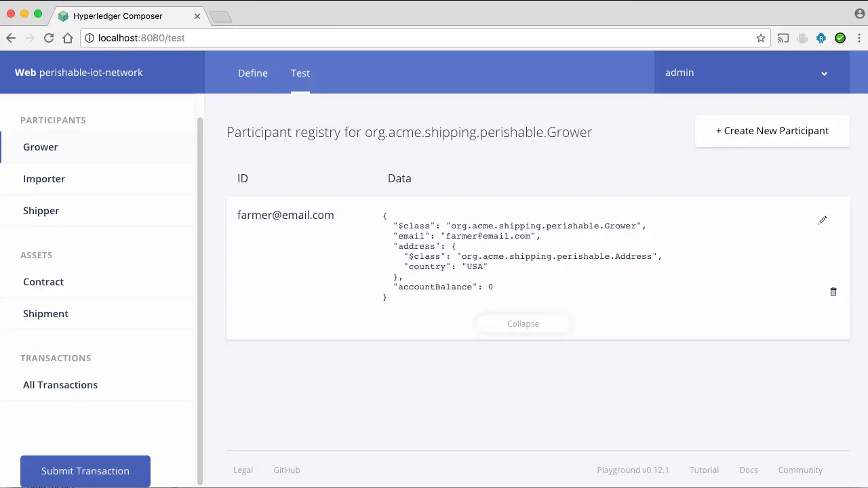Viewport: 868px width, 488px height.
Task: Click Submit Transaction button
Action: coord(85,471)
